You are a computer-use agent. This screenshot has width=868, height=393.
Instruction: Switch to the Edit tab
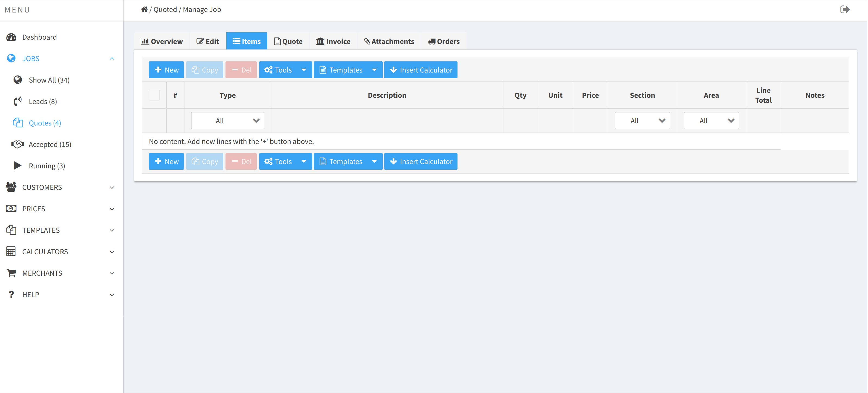pos(208,42)
